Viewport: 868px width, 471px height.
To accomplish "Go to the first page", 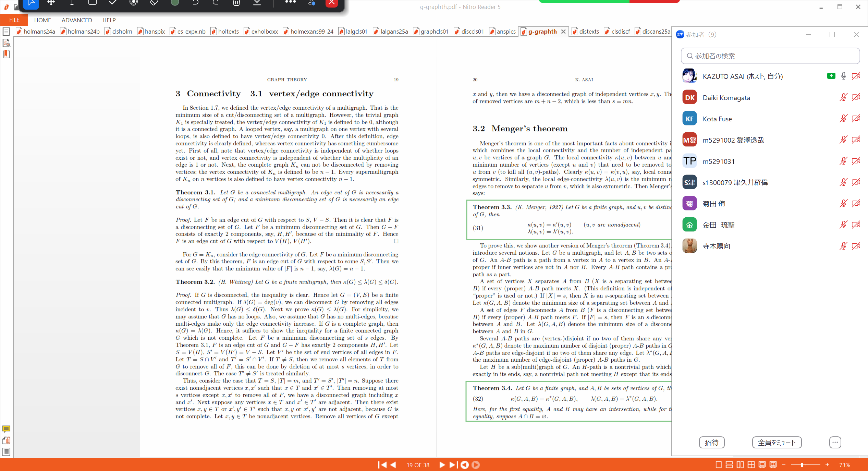I will pyautogui.click(x=382, y=465).
